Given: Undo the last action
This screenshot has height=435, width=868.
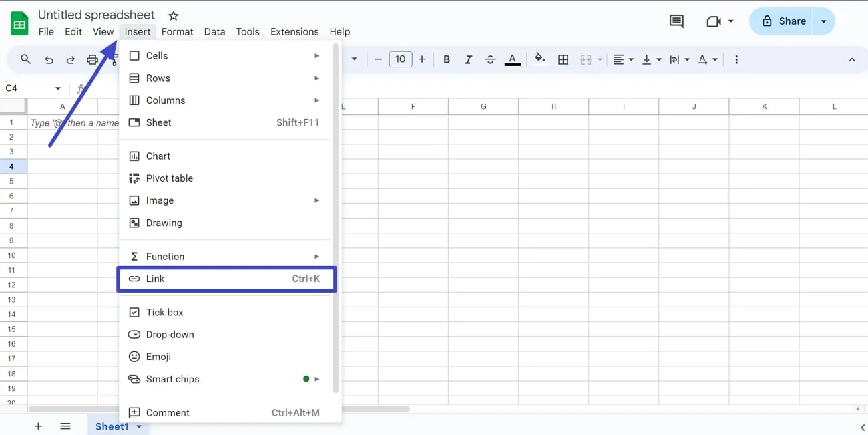Looking at the screenshot, I should point(49,59).
